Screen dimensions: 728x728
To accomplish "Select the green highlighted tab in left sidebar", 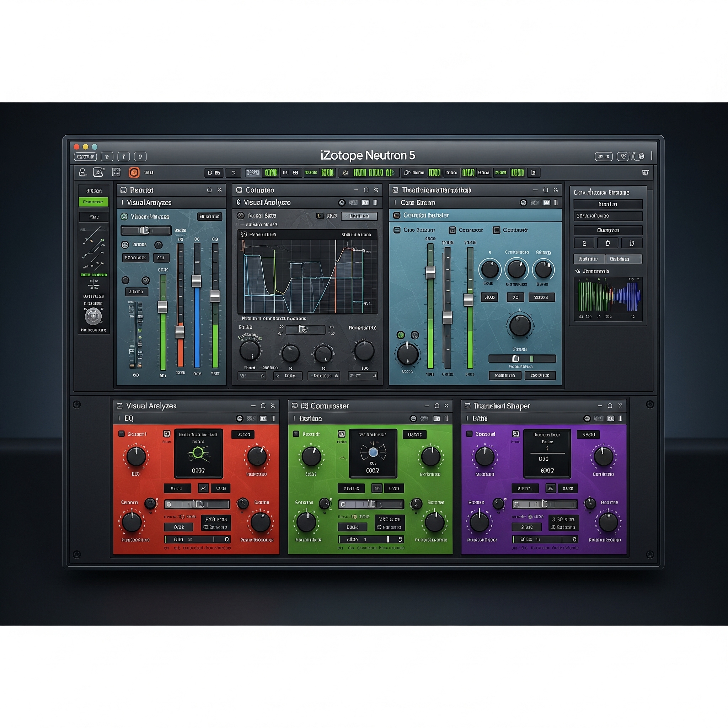I will pyautogui.click(x=93, y=202).
